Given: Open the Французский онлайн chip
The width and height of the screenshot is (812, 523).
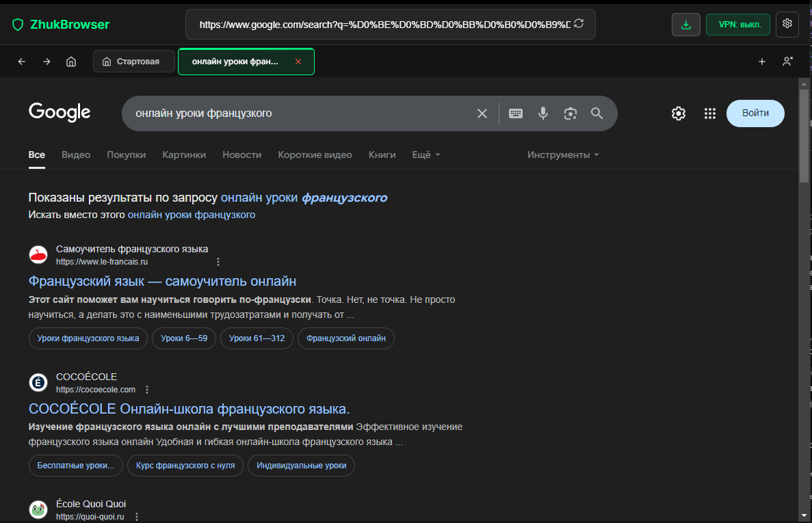Looking at the screenshot, I should [x=346, y=338].
